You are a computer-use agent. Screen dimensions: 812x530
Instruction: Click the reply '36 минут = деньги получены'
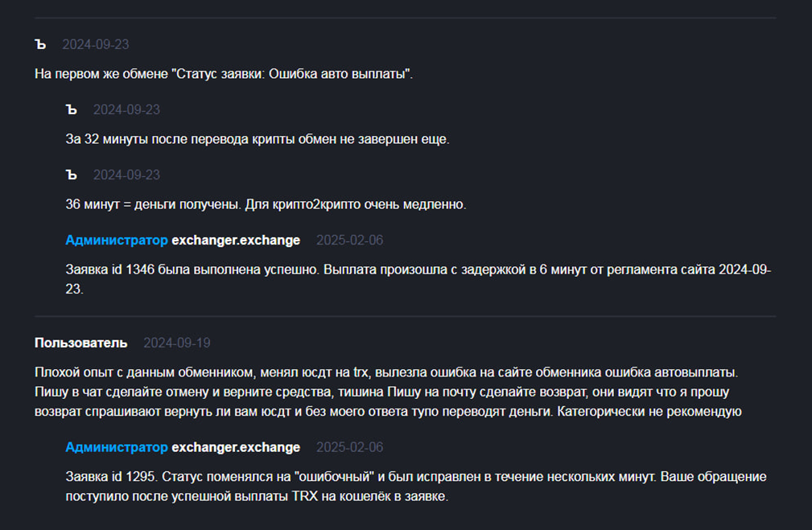click(266, 204)
